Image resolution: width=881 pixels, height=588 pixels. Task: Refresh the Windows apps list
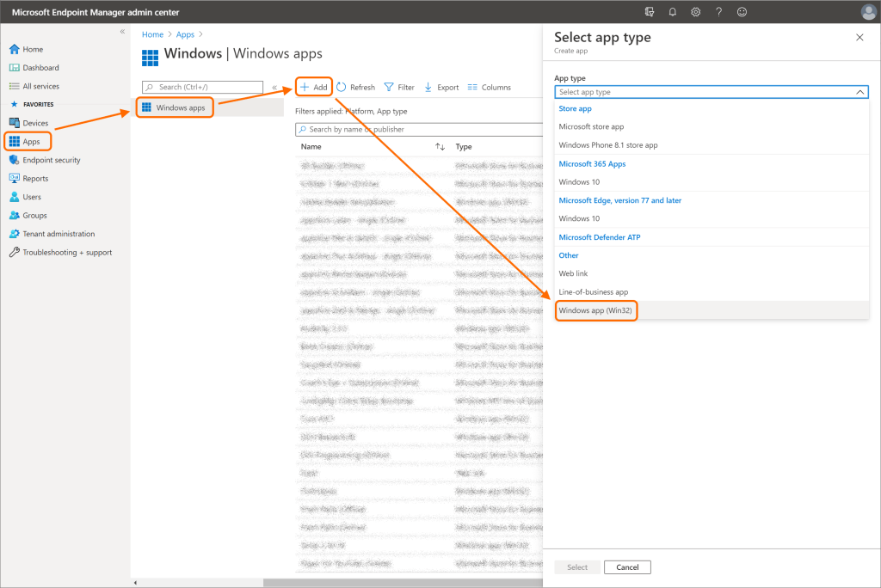[x=355, y=87]
